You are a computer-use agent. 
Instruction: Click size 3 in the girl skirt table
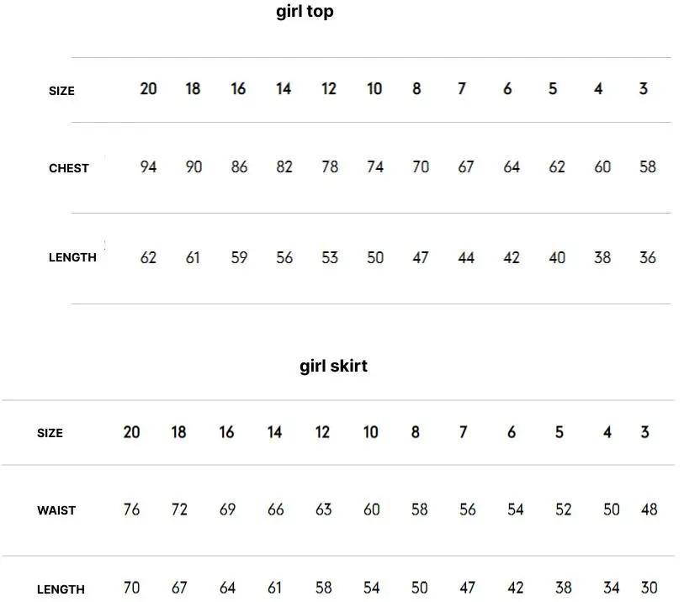(644, 432)
